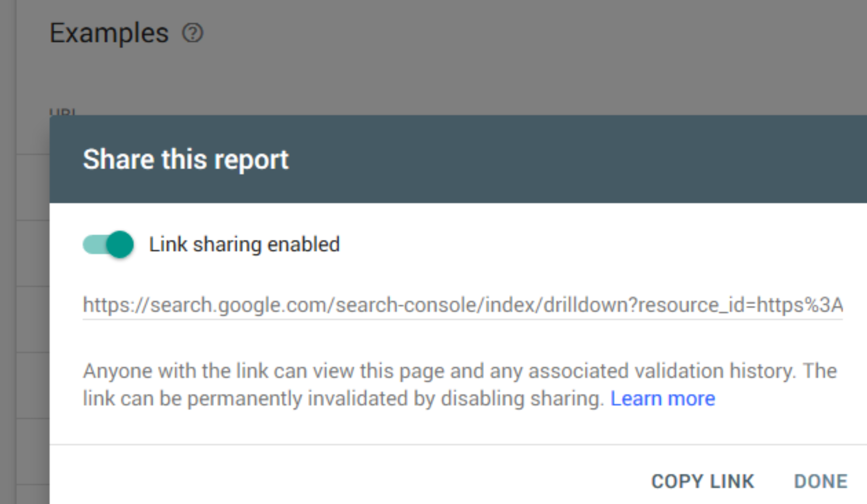Screen dimensions: 867x504
Task: Click the Link sharing enabled label text
Action: click(244, 244)
